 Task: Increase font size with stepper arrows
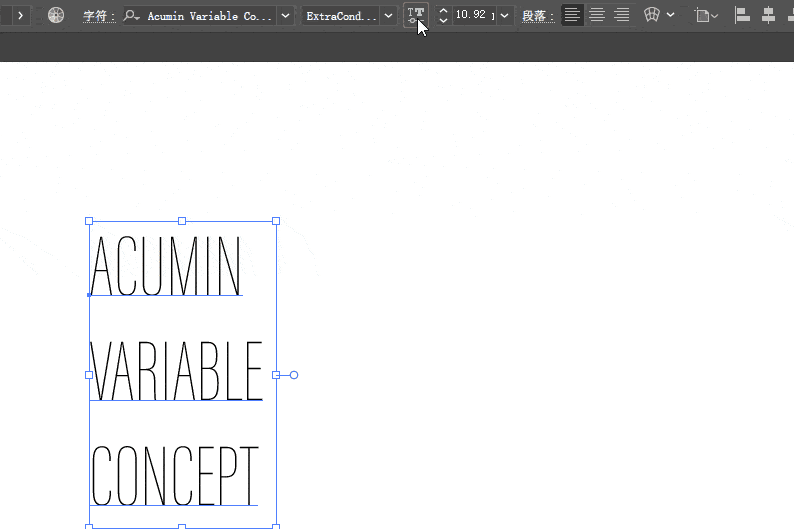(443, 11)
